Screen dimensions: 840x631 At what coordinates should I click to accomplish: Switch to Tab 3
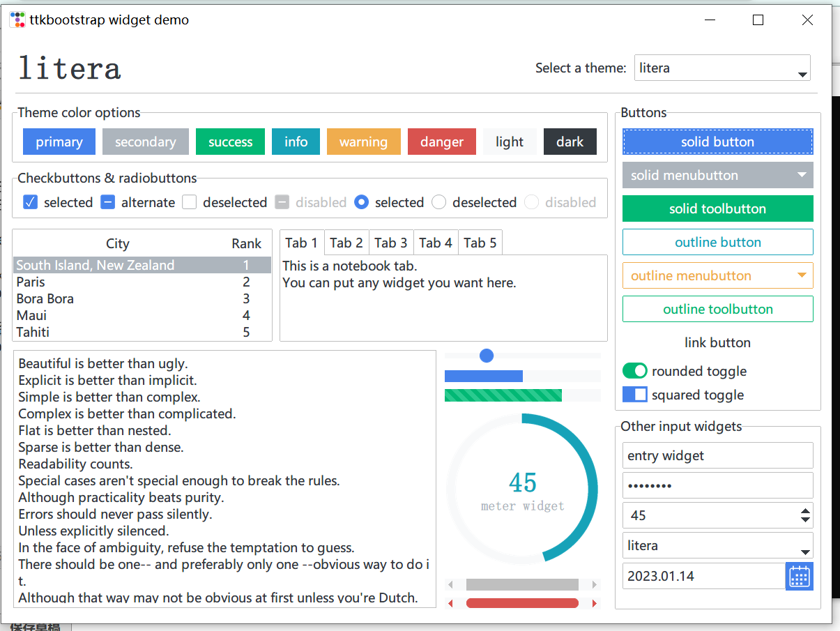pos(391,243)
